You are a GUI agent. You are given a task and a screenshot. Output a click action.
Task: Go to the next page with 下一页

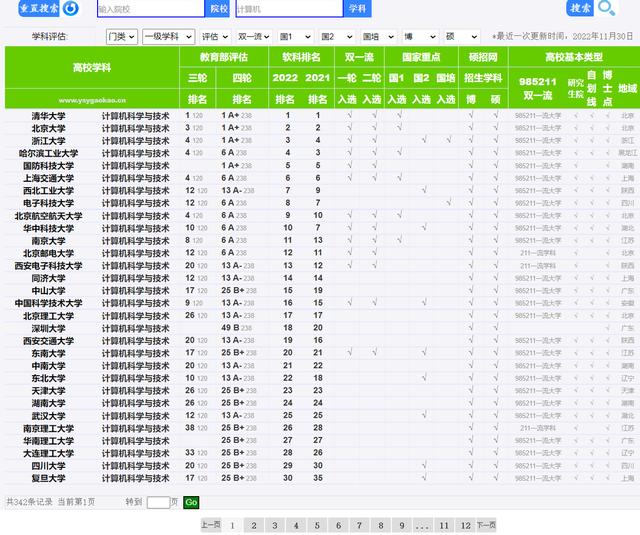coord(486,525)
